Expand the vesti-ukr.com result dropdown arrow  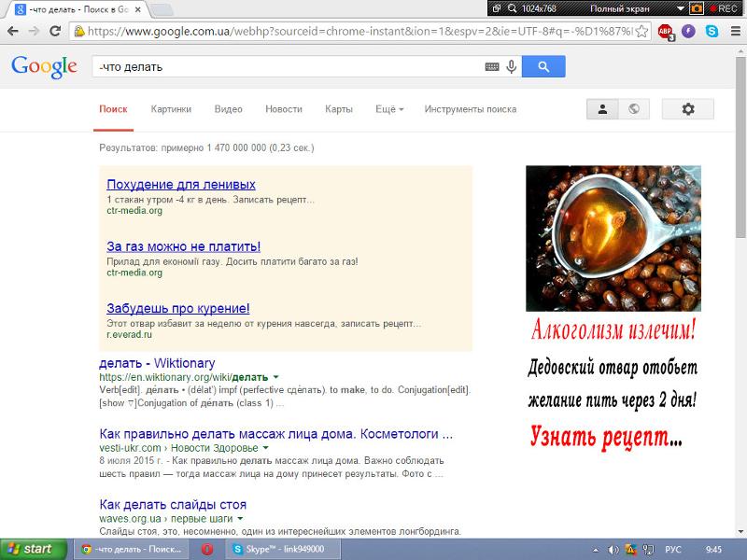(x=266, y=448)
